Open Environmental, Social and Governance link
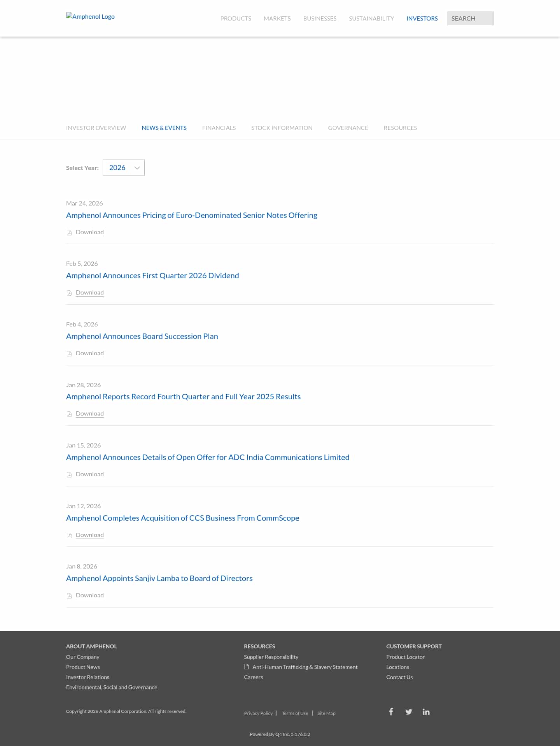Image resolution: width=560 pixels, height=746 pixels. [112, 687]
